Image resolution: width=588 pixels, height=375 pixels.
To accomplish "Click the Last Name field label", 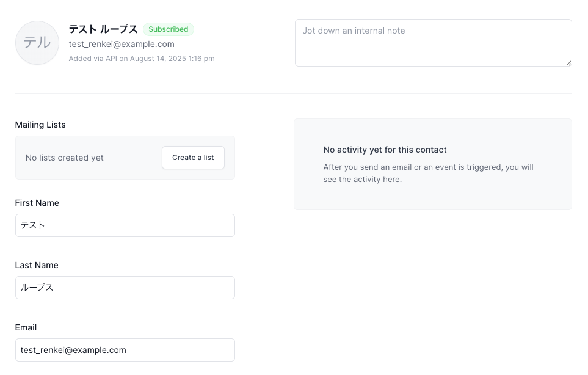I will coord(37,265).
